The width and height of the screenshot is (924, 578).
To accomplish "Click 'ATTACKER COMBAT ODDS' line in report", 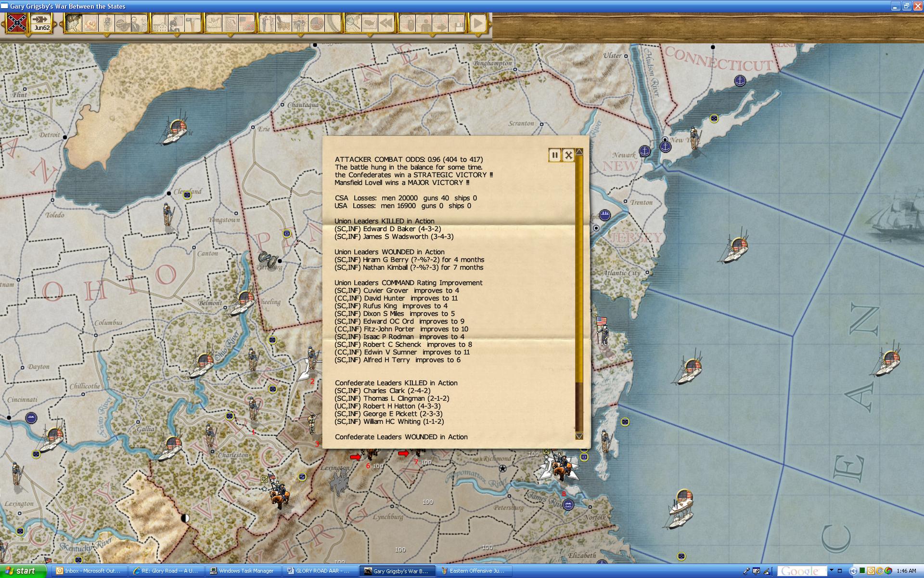I will (409, 159).
